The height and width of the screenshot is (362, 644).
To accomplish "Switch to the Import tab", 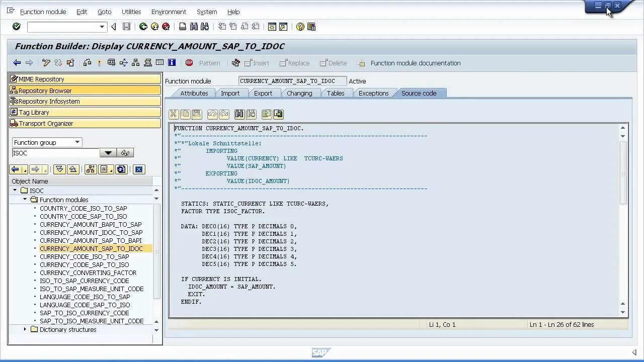I will click(x=230, y=93).
